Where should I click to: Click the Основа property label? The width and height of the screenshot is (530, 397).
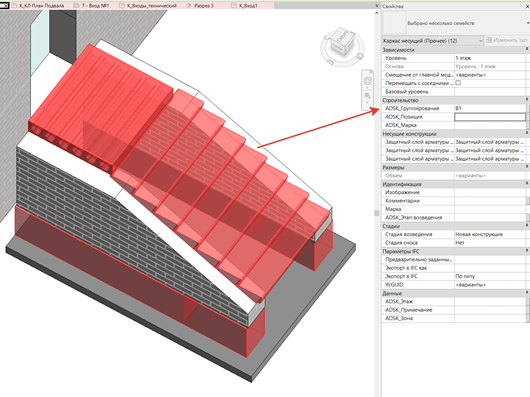click(394, 67)
